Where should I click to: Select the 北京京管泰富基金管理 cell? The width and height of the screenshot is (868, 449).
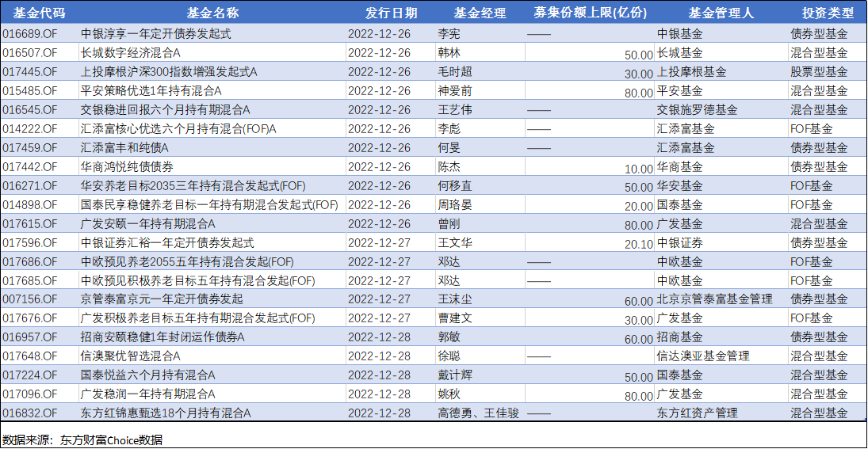[714, 299]
